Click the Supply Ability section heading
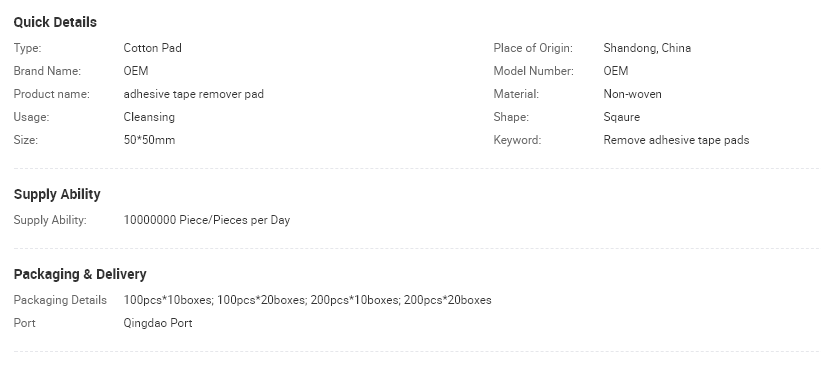 (57, 194)
